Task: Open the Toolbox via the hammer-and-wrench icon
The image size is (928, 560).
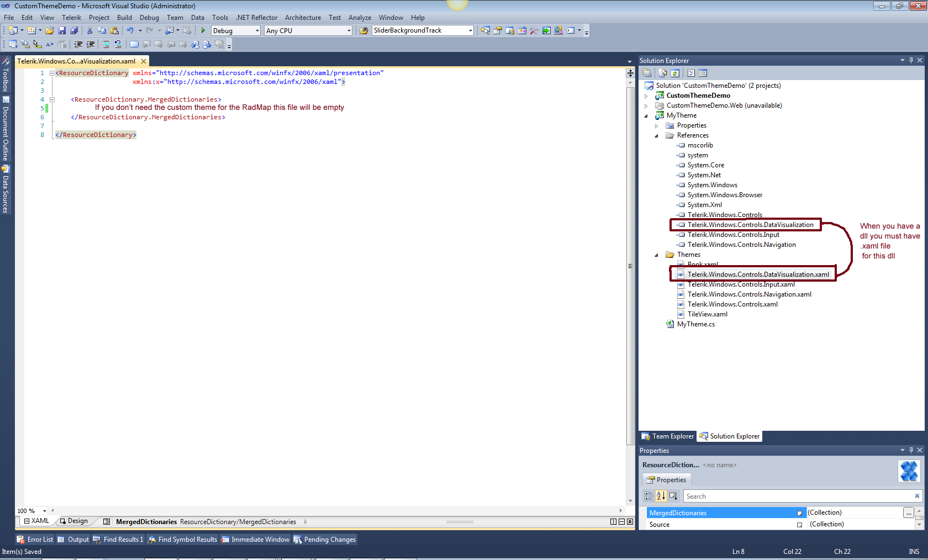Action: coord(534,31)
